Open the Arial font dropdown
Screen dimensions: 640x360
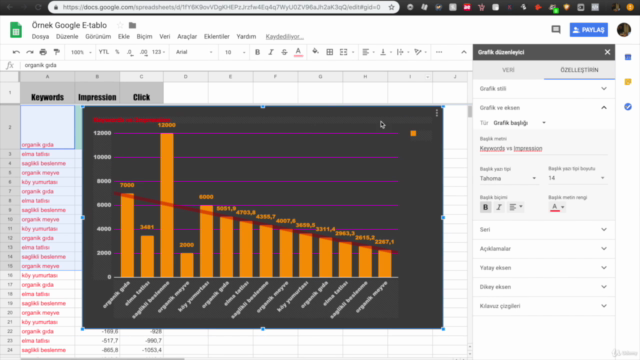pyautogui.click(x=194, y=52)
